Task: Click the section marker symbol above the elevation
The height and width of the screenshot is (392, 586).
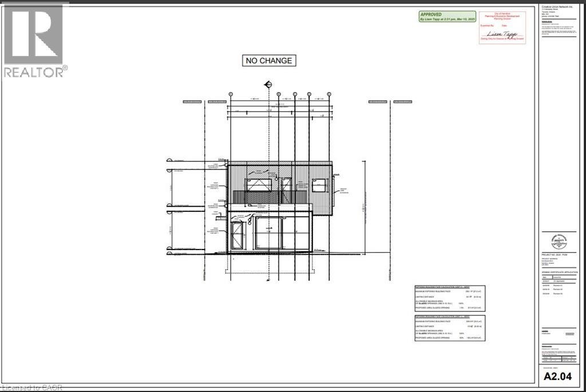Action: 267,85
